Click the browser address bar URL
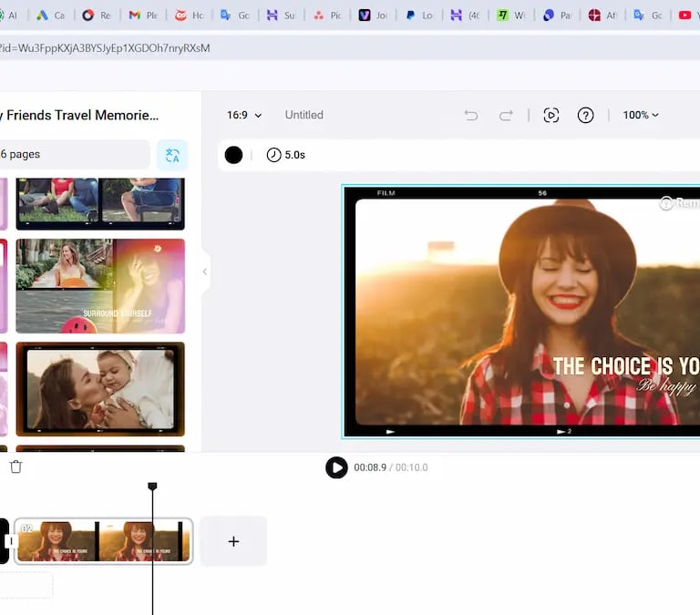This screenshot has width=700, height=615. [x=105, y=47]
